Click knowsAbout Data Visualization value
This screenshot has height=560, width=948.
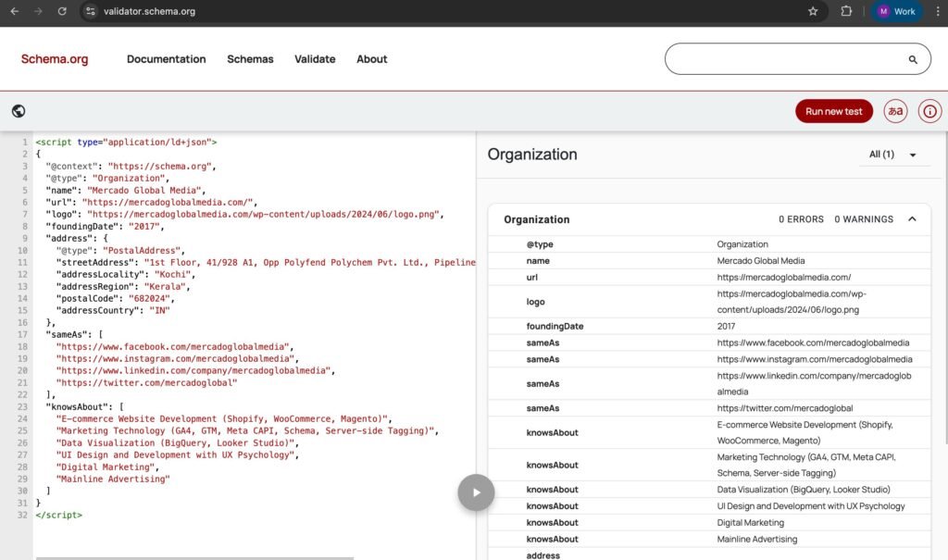pyautogui.click(x=804, y=490)
